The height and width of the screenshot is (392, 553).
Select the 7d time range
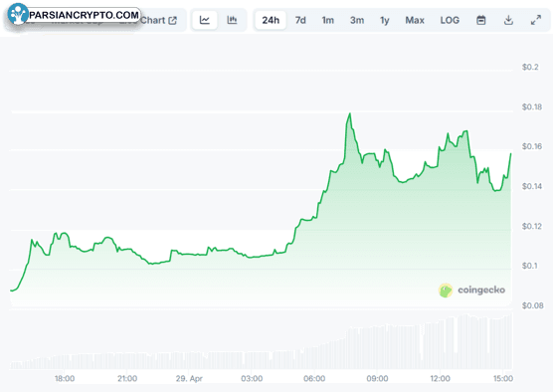[x=300, y=20]
